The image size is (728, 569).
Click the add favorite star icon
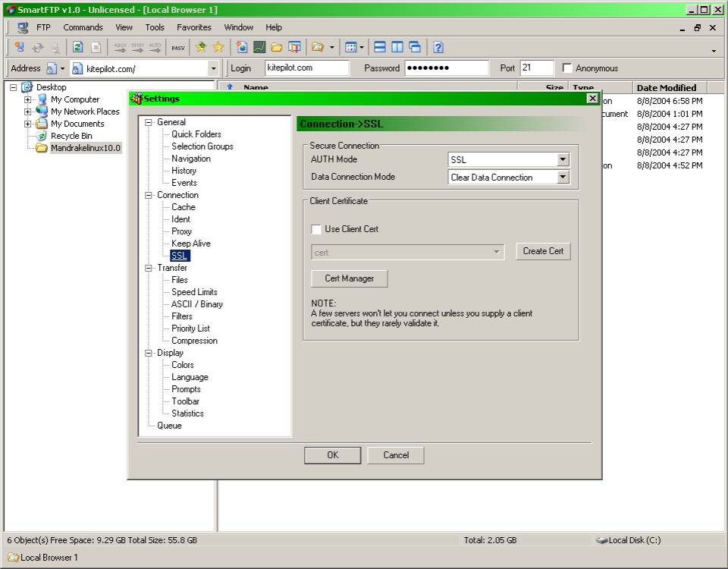point(200,47)
